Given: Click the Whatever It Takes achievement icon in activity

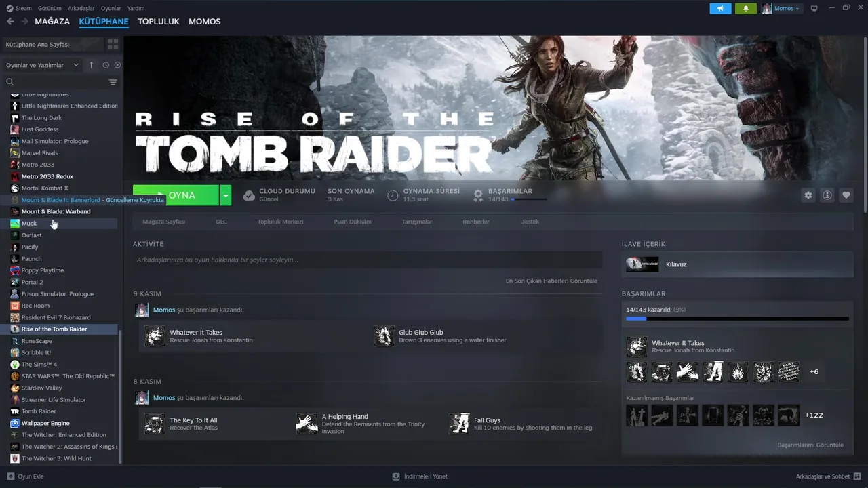Looking at the screenshot, I should pos(155,336).
